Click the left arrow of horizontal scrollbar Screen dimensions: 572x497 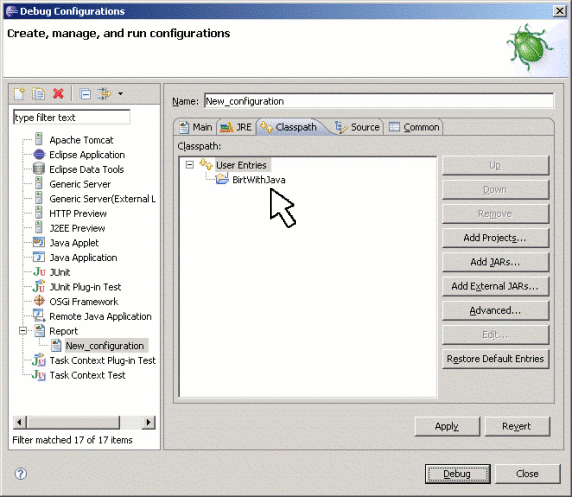[x=20, y=423]
